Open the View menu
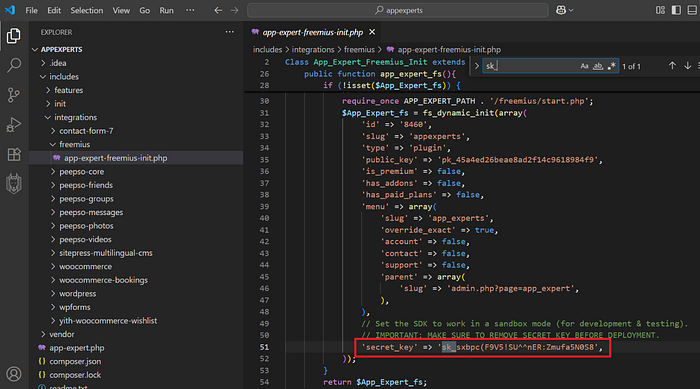Screen dimensions: 700x389 121,10
